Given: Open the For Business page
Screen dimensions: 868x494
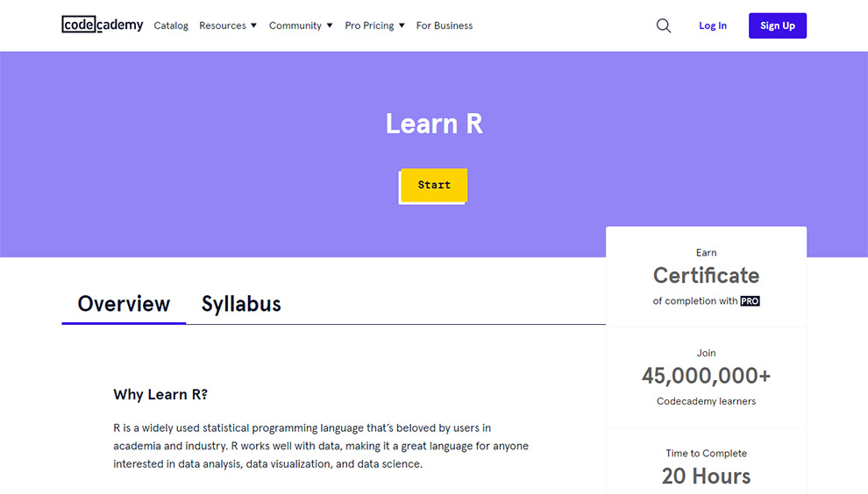Looking at the screenshot, I should 445,25.
